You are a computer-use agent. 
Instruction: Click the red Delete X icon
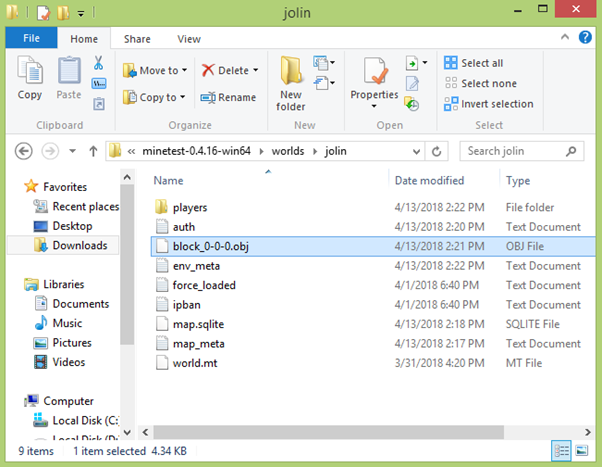click(x=208, y=70)
